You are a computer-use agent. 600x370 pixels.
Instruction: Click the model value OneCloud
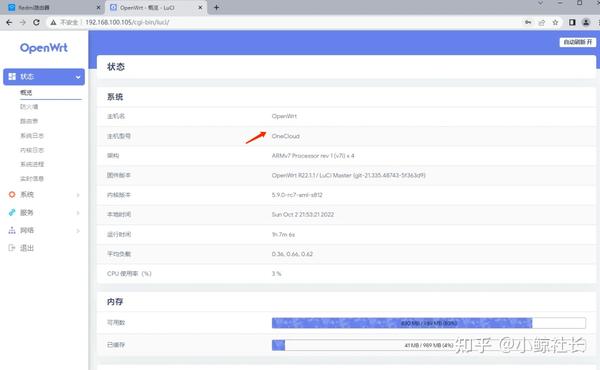[285, 136]
